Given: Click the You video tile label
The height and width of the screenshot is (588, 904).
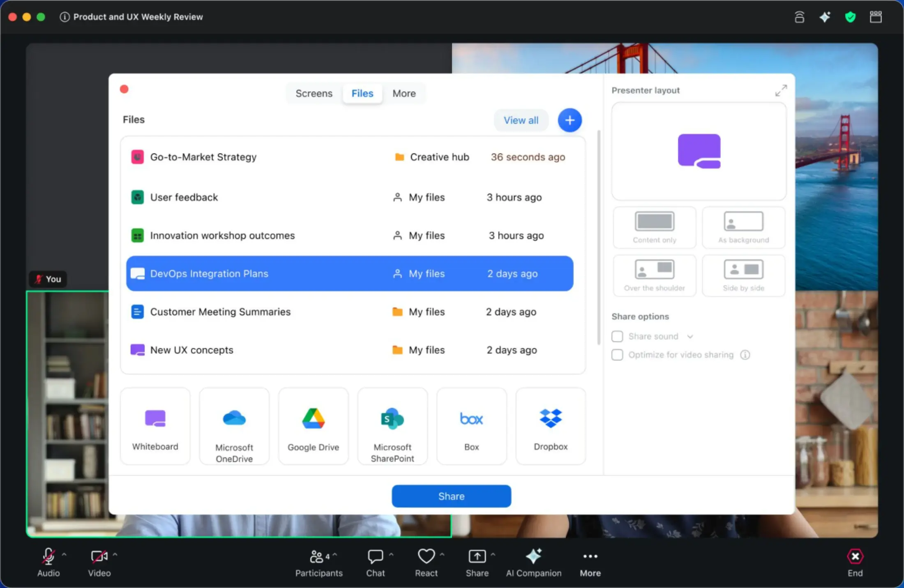Looking at the screenshot, I should coord(48,279).
